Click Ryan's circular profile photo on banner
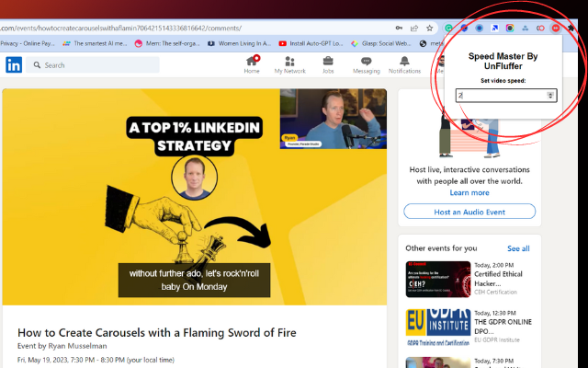 point(194,178)
